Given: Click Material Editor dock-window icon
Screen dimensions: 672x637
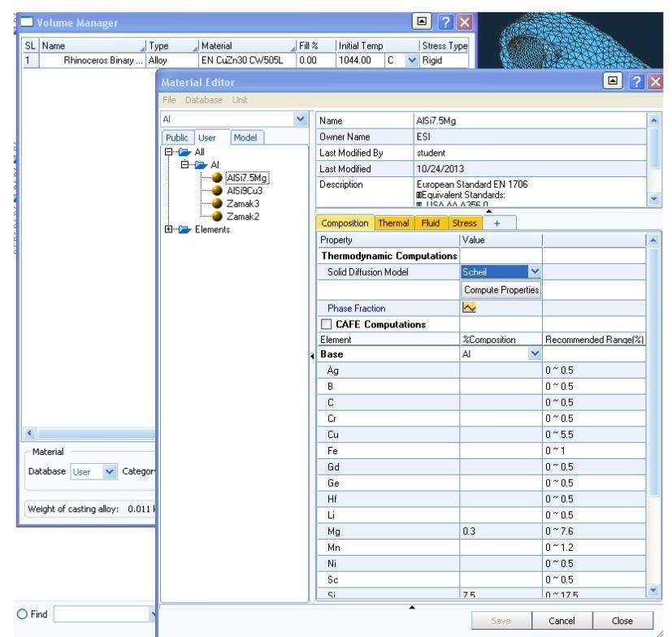Looking at the screenshot, I should 613,80.
